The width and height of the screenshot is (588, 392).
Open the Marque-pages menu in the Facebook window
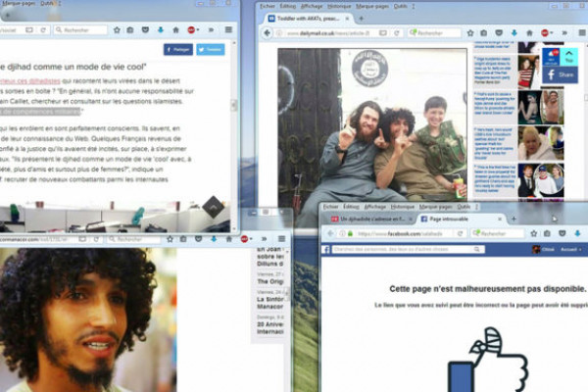click(x=434, y=207)
